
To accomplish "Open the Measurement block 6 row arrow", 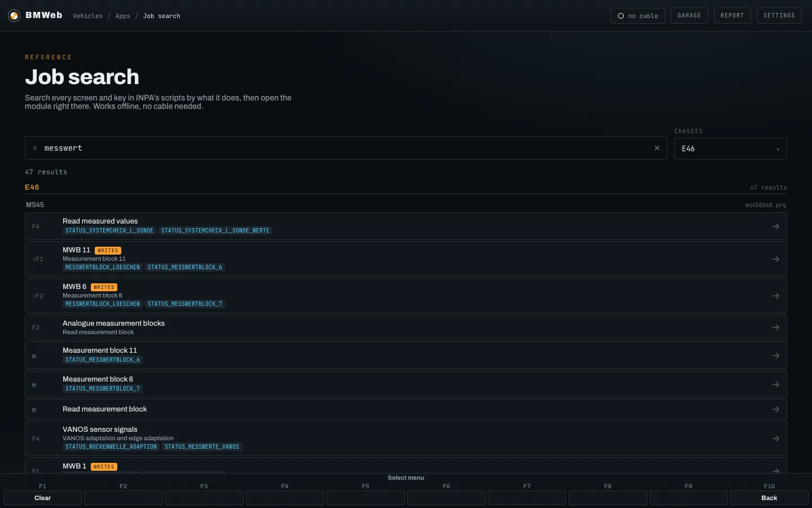I will pos(776,384).
